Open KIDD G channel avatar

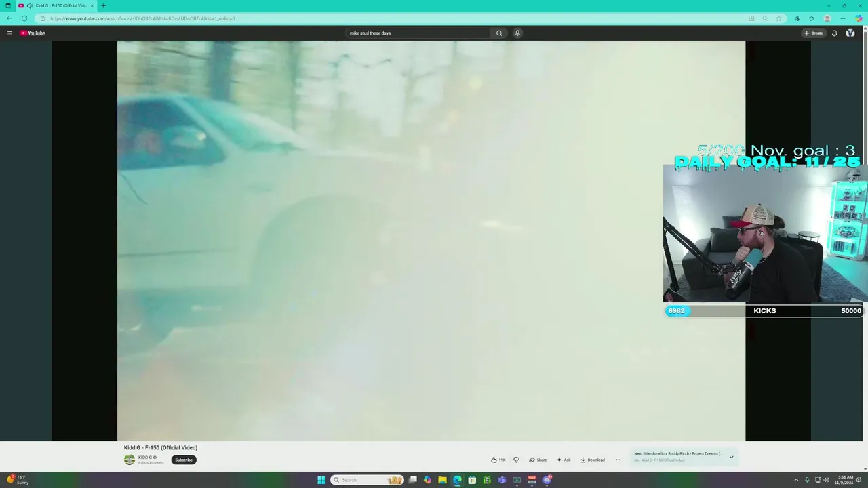(130, 460)
